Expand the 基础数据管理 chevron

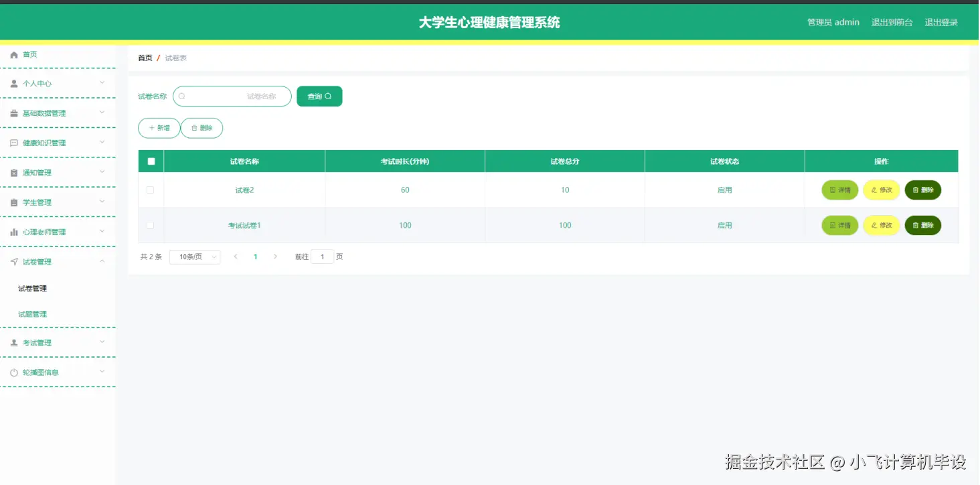coord(102,113)
